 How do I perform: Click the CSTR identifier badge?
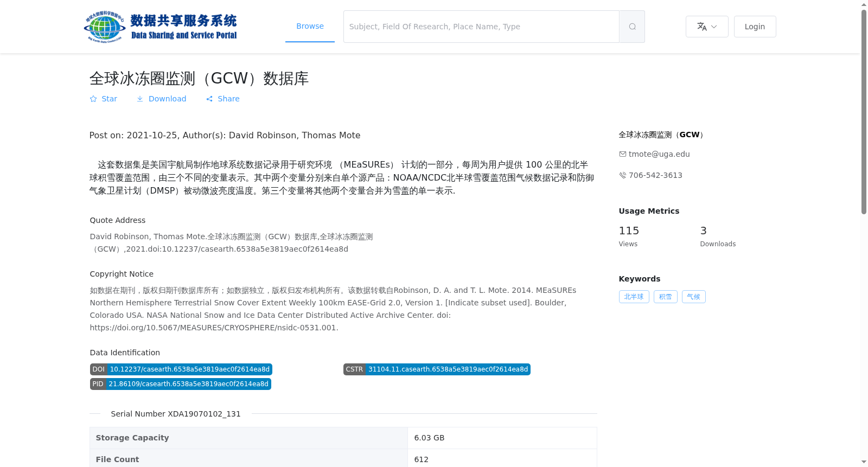pos(437,369)
